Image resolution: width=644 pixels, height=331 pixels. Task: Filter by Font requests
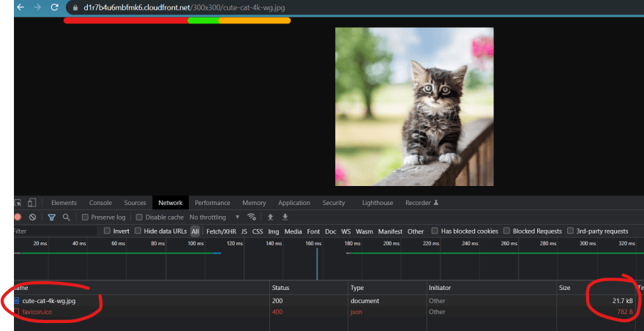(313, 231)
